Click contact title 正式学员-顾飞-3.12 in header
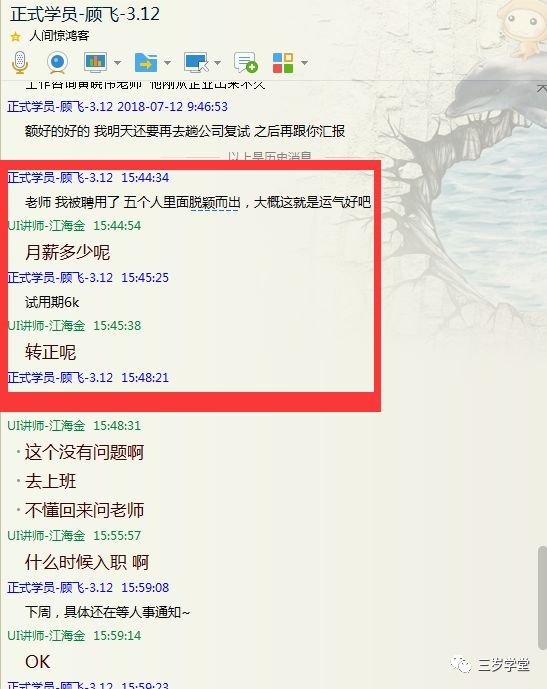The width and height of the screenshot is (547, 689). pyautogui.click(x=85, y=14)
